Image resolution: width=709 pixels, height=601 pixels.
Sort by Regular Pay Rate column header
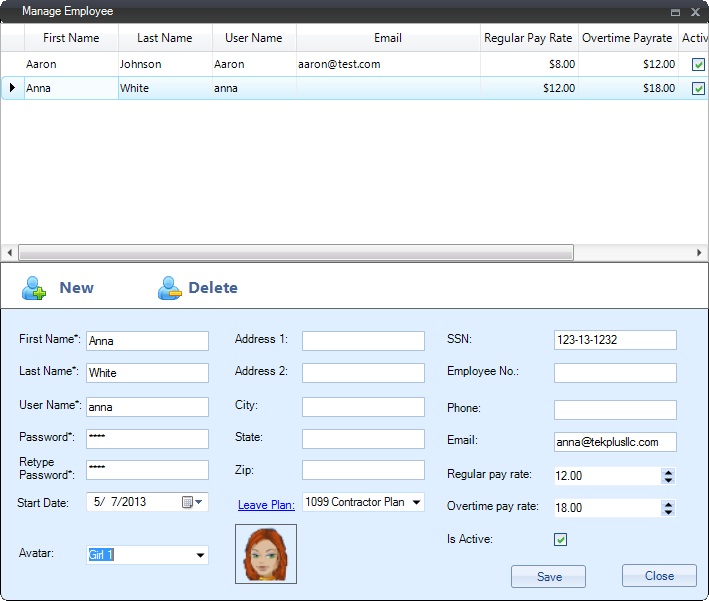(528, 38)
